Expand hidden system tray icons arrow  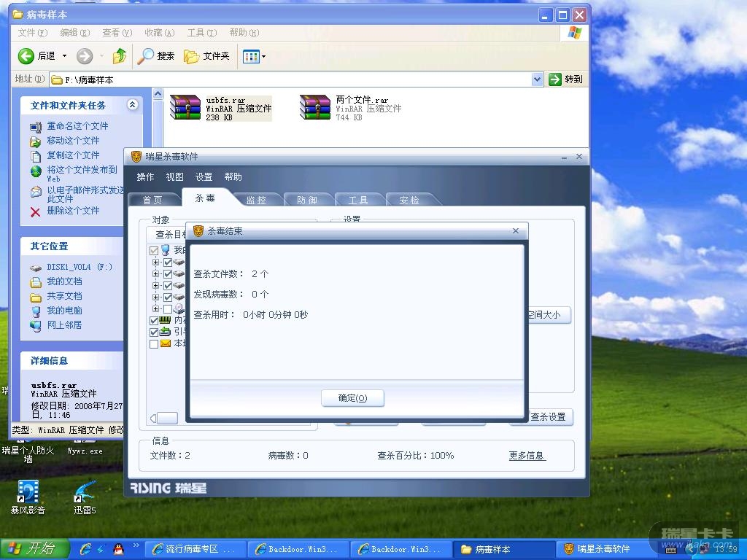(690, 550)
